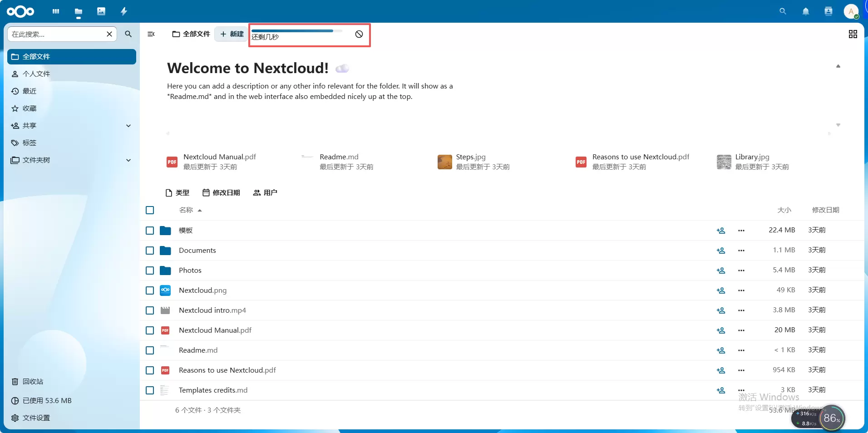Open 回收站 in the sidebar
This screenshot has height=433, width=868.
point(33,382)
